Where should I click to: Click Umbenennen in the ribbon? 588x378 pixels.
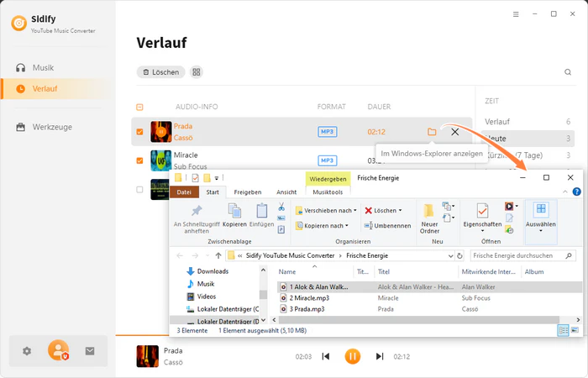[387, 226]
